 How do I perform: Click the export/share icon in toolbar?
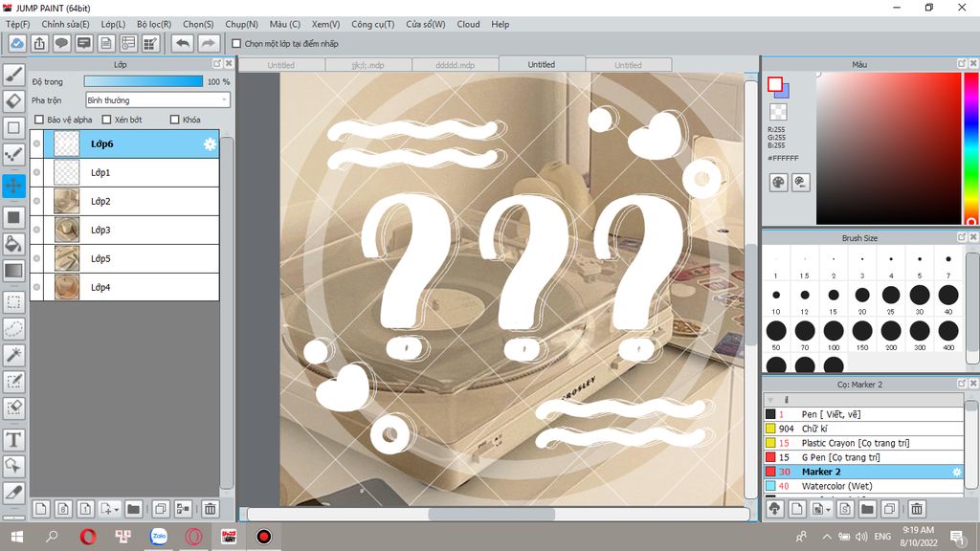pos(39,43)
